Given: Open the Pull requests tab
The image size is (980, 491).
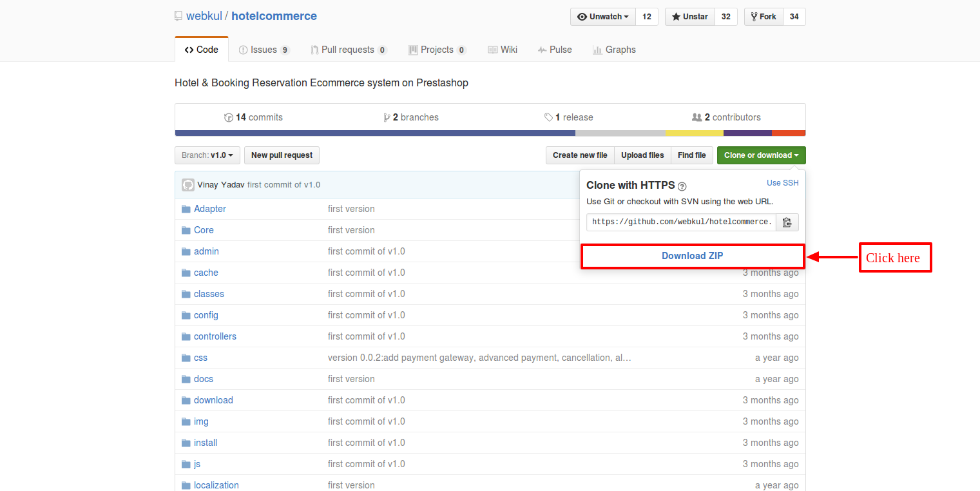Looking at the screenshot, I should 349,50.
